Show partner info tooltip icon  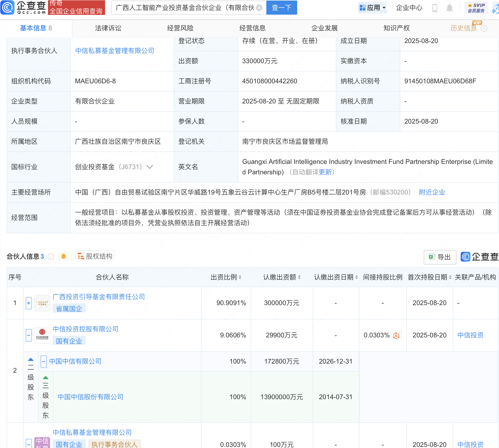coord(51,257)
